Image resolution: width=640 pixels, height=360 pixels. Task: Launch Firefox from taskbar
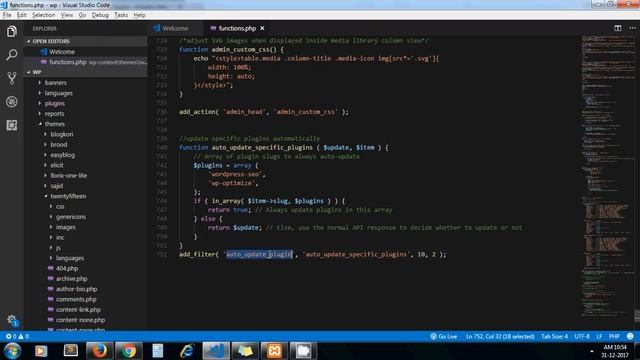click(99, 351)
